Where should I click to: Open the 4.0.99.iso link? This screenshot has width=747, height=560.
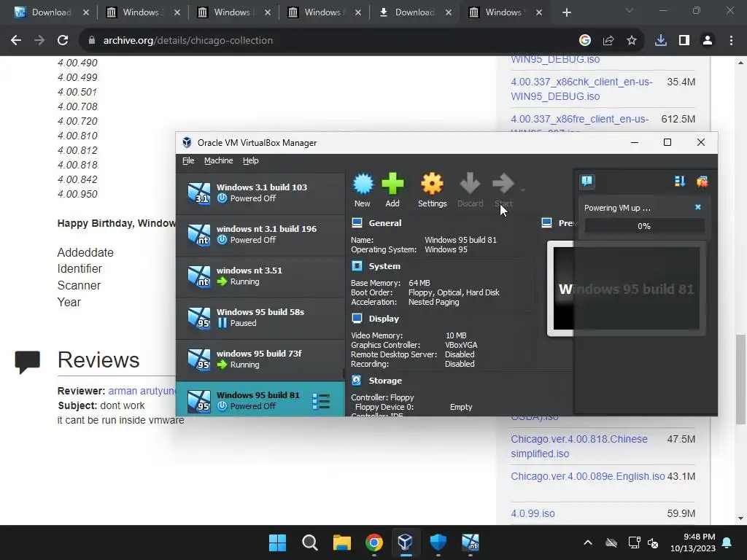533,513
